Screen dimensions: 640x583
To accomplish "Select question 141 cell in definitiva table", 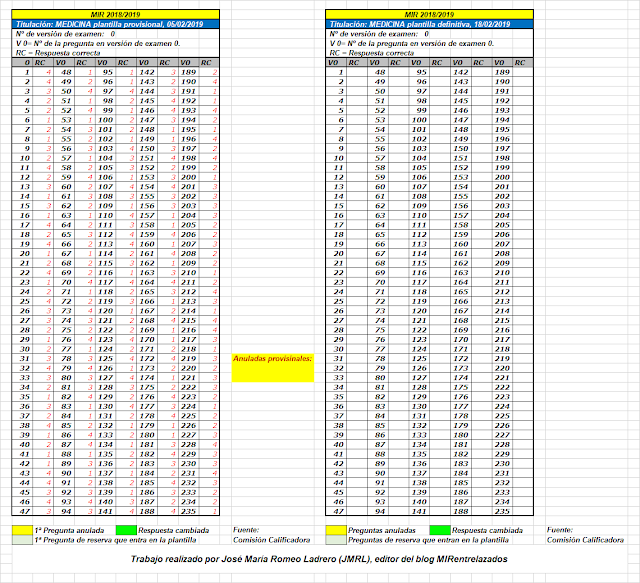I will click(419, 511).
